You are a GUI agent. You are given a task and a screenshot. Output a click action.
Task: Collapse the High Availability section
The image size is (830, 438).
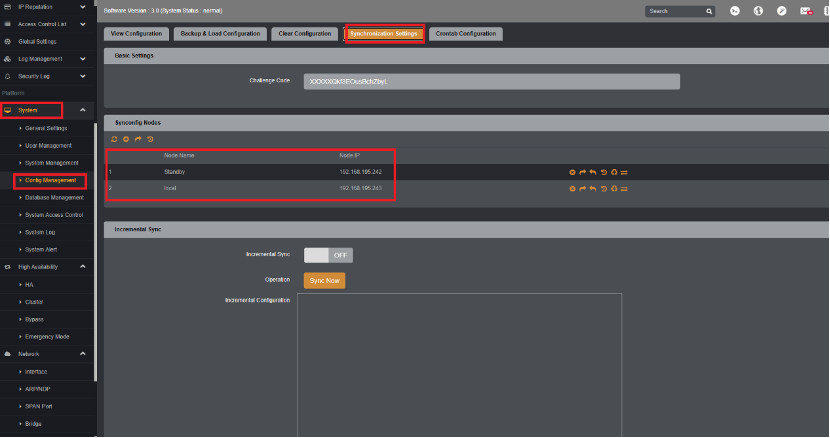pyautogui.click(x=83, y=267)
